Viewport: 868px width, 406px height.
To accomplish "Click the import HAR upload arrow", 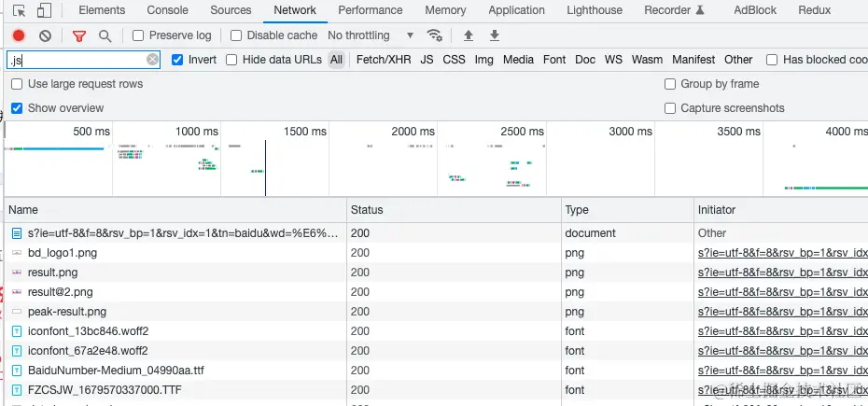I will (469, 35).
